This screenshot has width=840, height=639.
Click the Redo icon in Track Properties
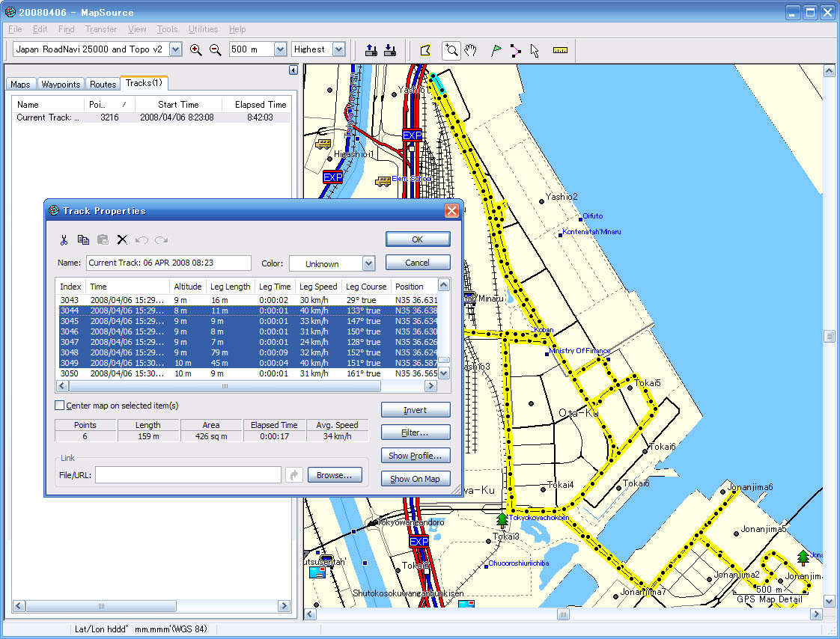(161, 240)
